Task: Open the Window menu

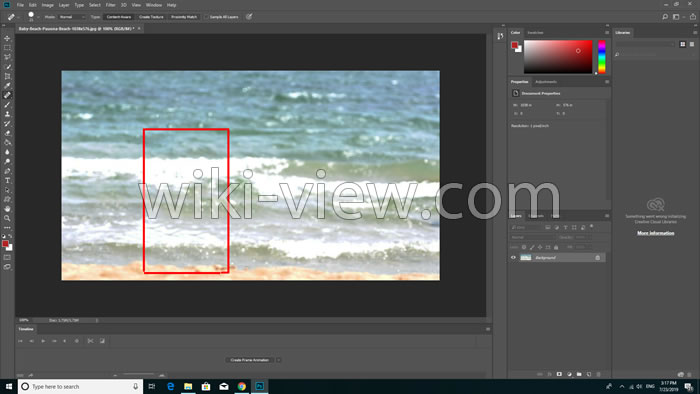Action: tap(154, 5)
